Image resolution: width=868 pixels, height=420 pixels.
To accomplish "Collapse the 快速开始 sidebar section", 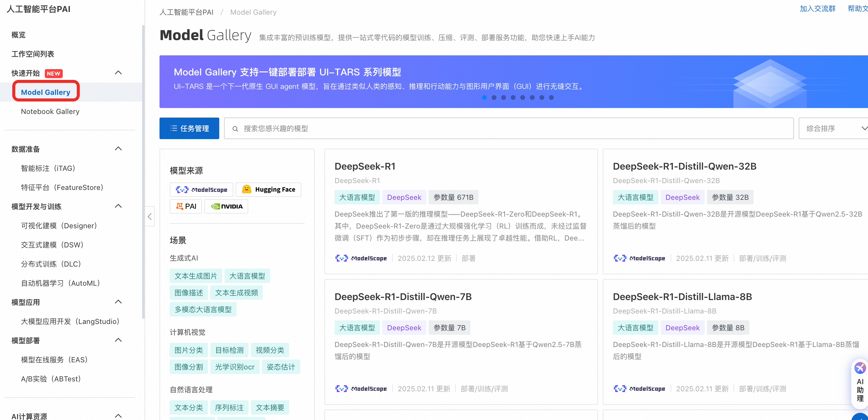I will (118, 73).
